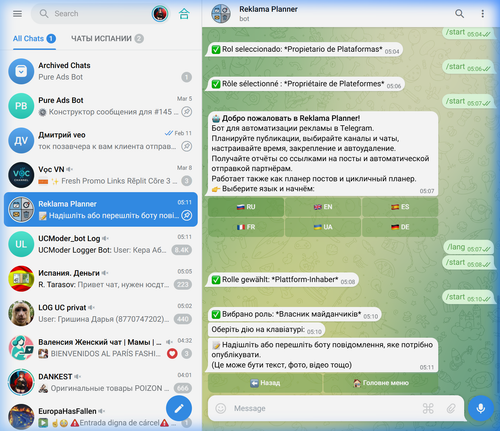Click the pin icon on Pure Ads Bot
Image resolution: width=500 pixels, height=431 pixels.
[x=187, y=112]
